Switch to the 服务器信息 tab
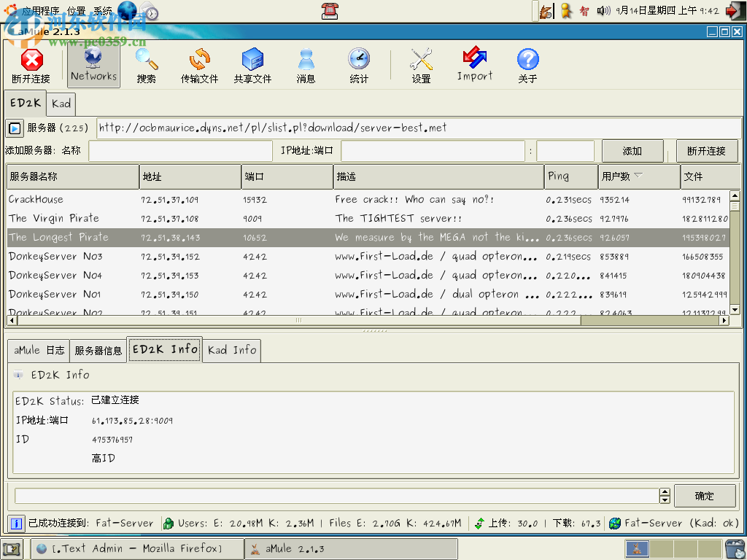747x560 pixels. point(98,350)
